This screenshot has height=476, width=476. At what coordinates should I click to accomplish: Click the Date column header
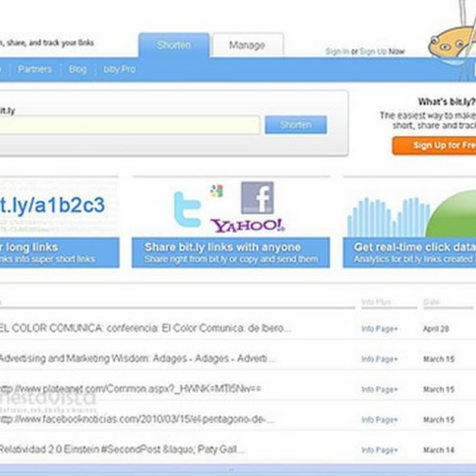click(x=431, y=302)
